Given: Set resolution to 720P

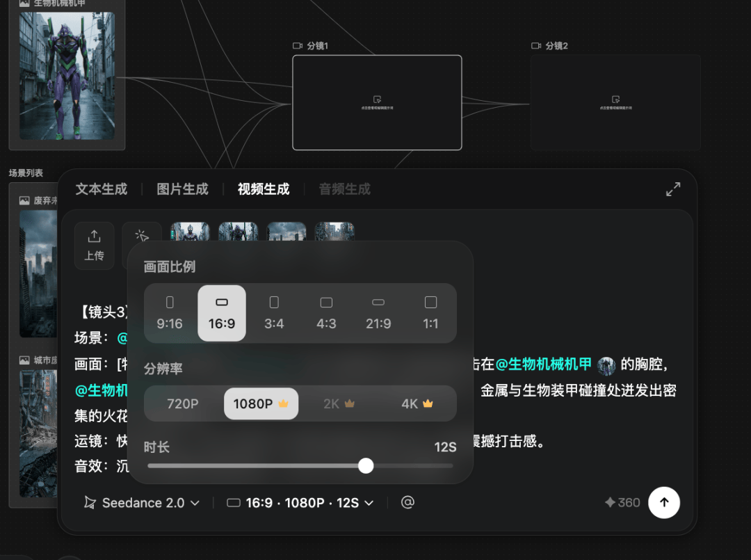Looking at the screenshot, I should 182,404.
